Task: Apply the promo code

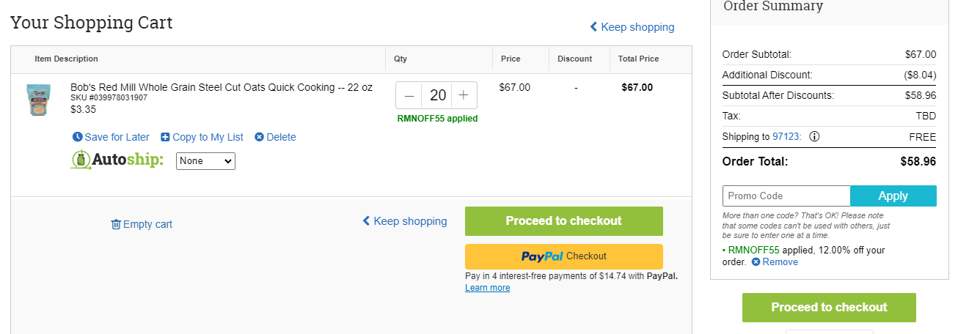Action: pyautogui.click(x=893, y=196)
